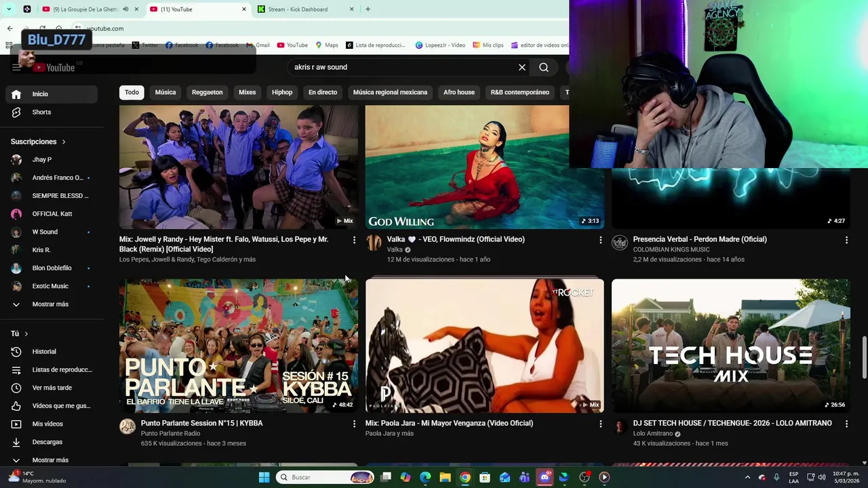868x488 pixels.
Task: Select the Música filter chip
Action: pyautogui.click(x=165, y=92)
